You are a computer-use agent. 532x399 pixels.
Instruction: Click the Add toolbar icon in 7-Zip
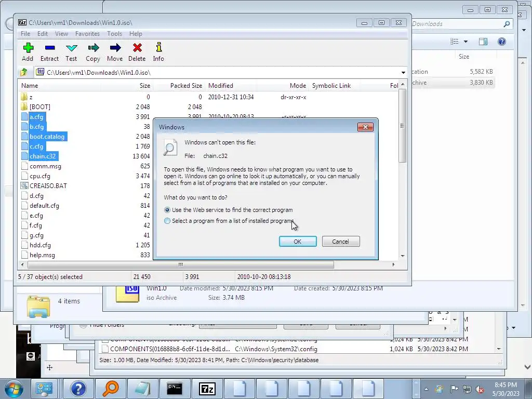pyautogui.click(x=28, y=48)
